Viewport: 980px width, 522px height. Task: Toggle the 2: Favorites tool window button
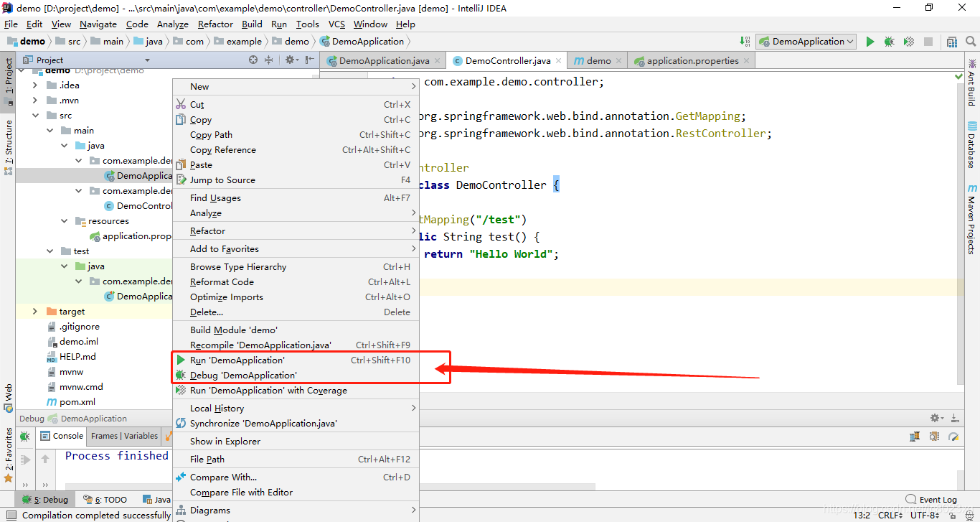tap(9, 455)
